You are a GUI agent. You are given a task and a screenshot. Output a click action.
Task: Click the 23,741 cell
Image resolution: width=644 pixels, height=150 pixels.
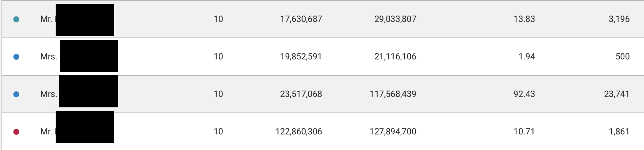[616, 94]
